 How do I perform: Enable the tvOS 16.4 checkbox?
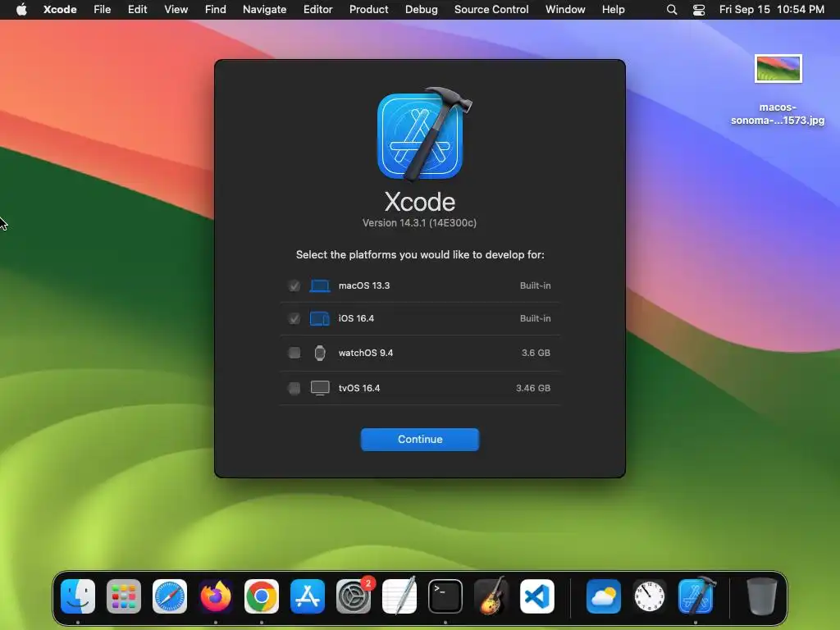coord(294,388)
